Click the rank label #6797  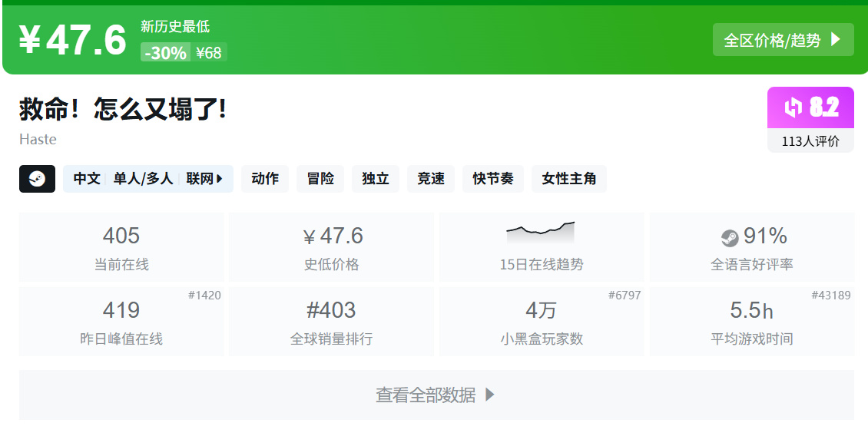point(624,295)
